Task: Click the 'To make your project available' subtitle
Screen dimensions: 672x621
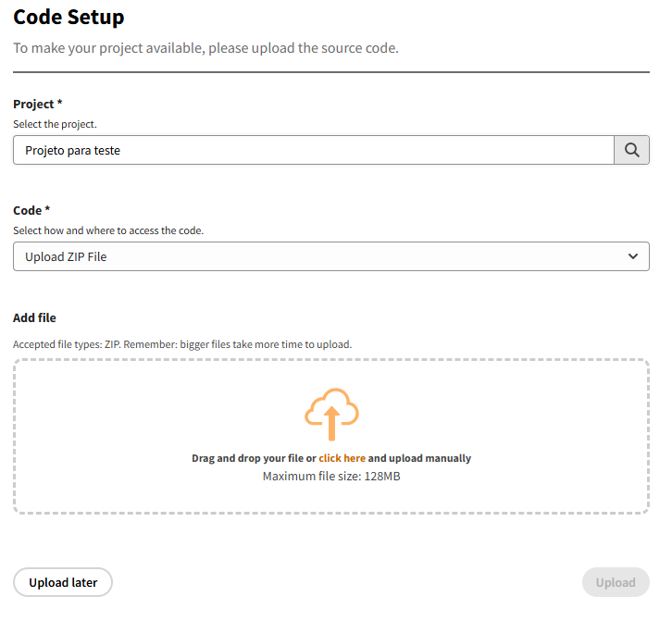Action: coord(205,48)
